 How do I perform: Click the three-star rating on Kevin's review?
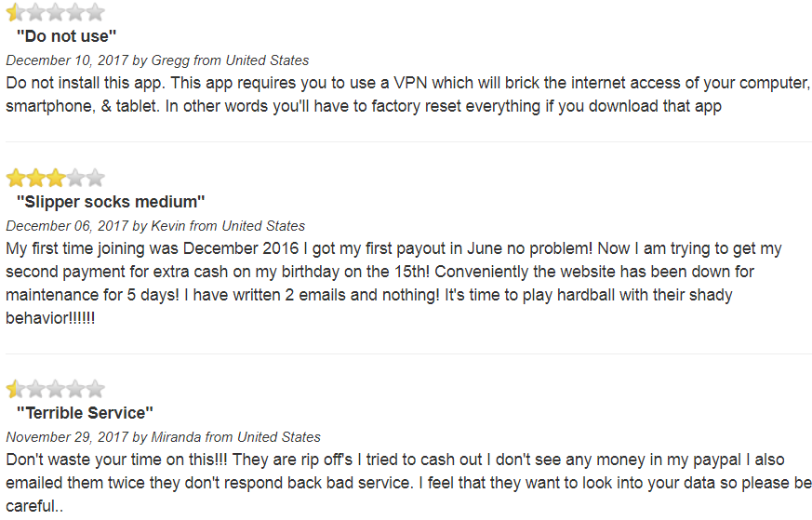point(56,179)
